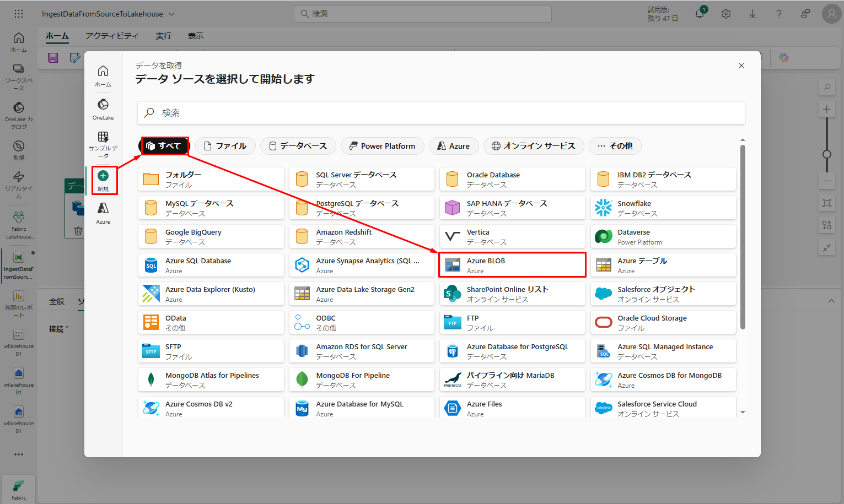Open アクティビティ ribbon tab
844x504 pixels.
click(x=112, y=36)
